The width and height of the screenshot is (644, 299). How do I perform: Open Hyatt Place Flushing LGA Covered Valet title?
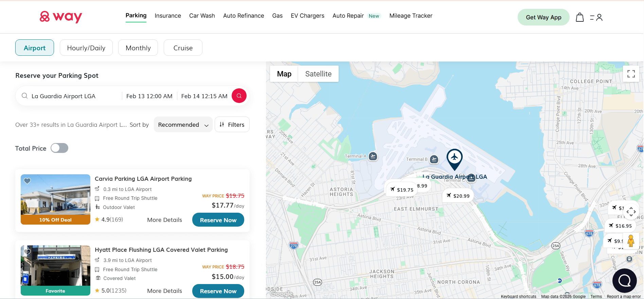coord(161,250)
